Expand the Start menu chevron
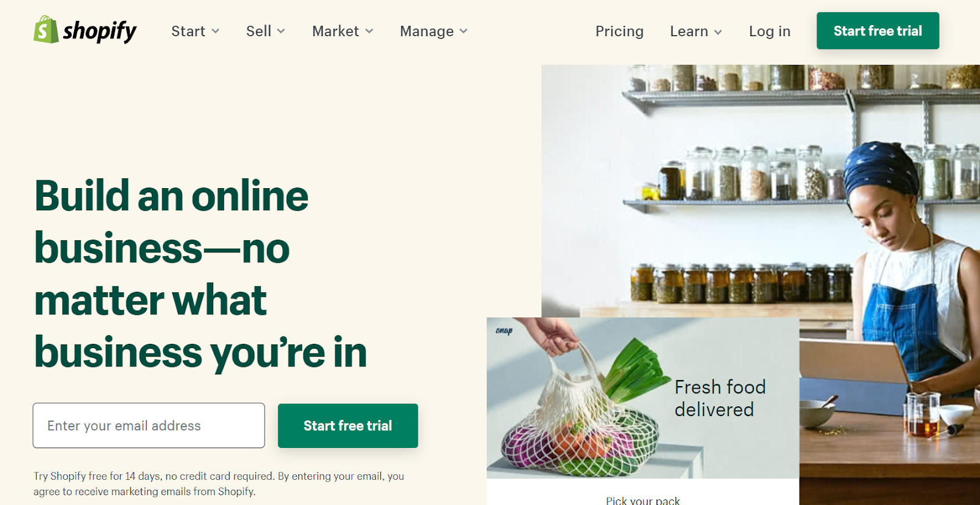The height and width of the screenshot is (505, 980). click(216, 31)
